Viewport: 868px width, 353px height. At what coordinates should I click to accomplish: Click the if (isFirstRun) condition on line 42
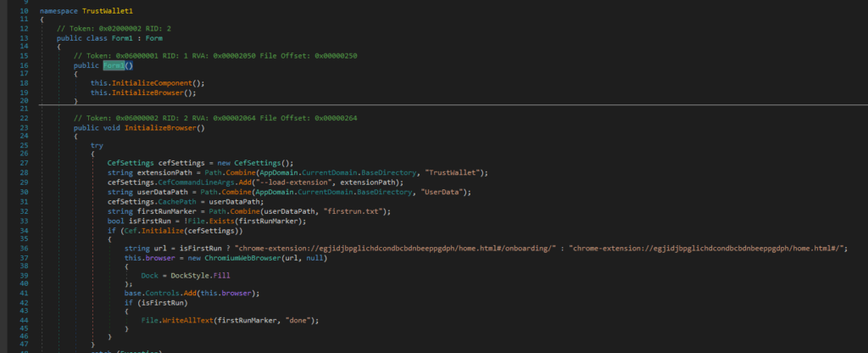156,303
